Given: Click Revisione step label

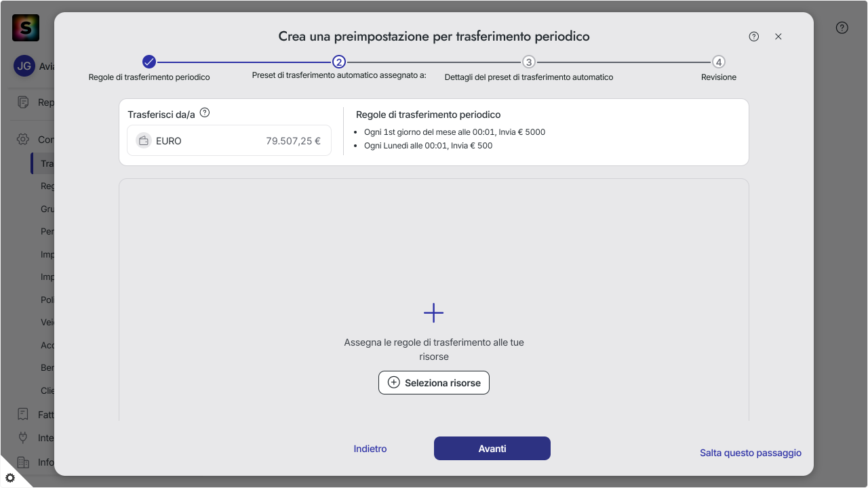Looking at the screenshot, I should coord(719,77).
